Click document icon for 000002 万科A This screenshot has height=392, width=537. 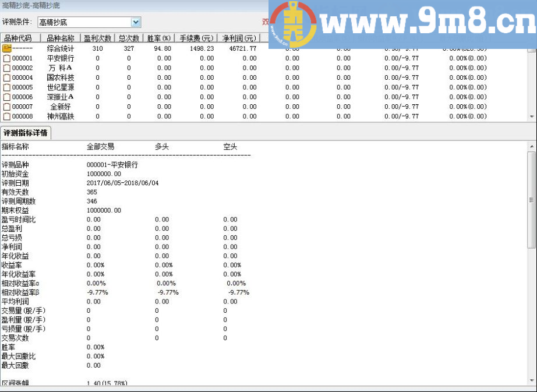click(x=7, y=68)
